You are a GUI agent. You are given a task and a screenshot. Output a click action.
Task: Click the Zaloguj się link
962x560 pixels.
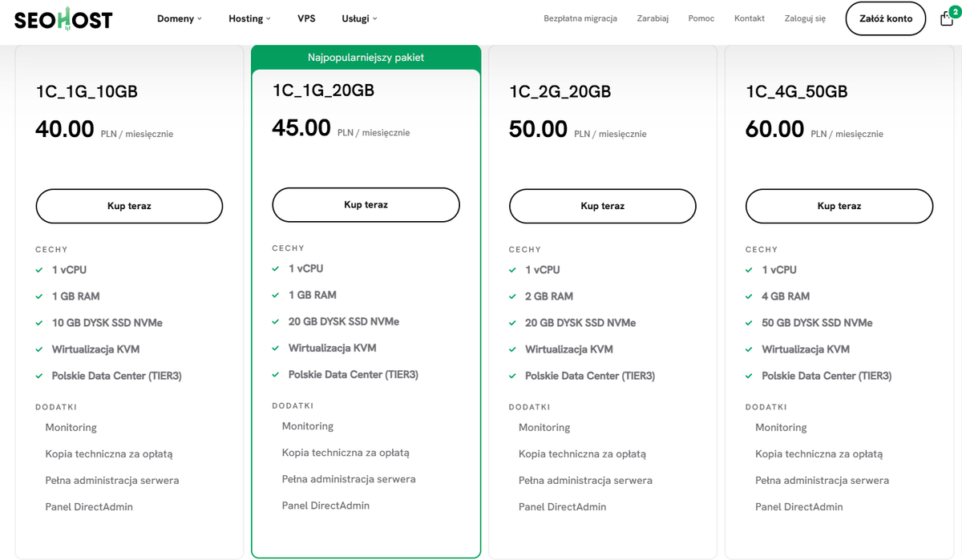[804, 18]
